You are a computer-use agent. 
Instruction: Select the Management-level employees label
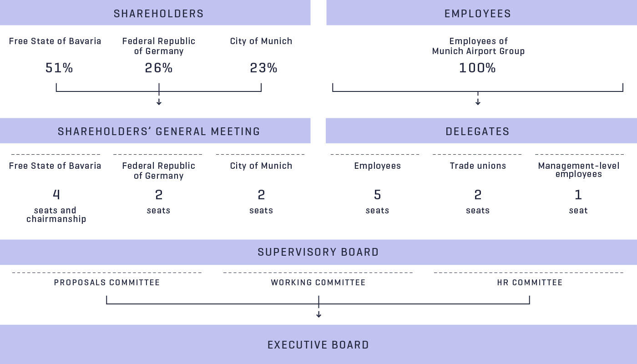pyautogui.click(x=578, y=170)
